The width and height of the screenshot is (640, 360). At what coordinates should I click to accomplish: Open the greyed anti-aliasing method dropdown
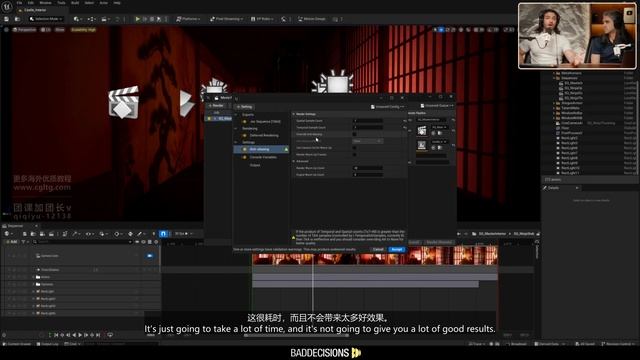[x=368, y=141]
